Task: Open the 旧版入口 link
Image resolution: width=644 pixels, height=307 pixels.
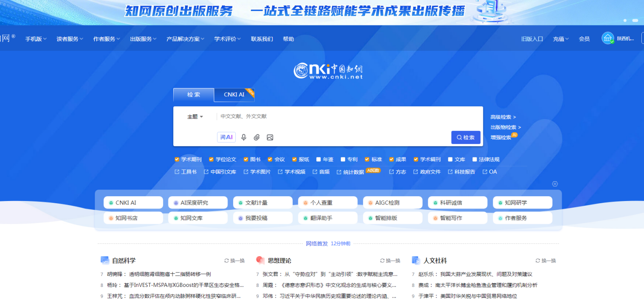Action: tap(532, 39)
